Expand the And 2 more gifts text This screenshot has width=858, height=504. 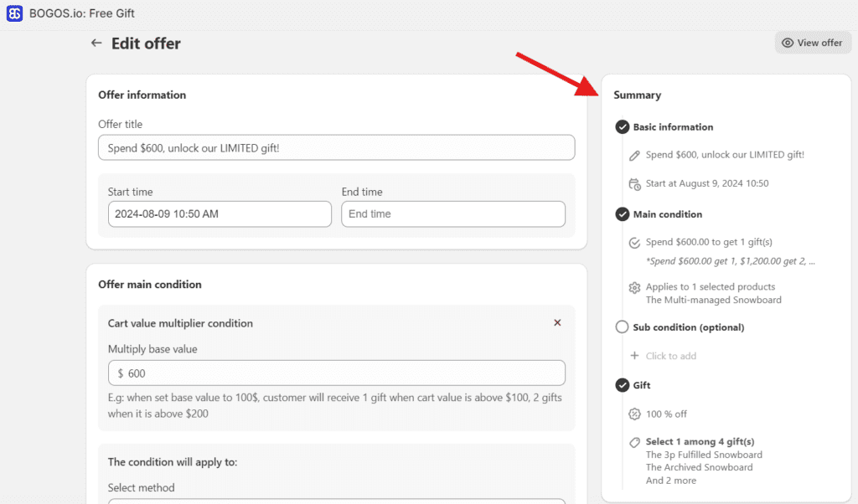(670, 481)
